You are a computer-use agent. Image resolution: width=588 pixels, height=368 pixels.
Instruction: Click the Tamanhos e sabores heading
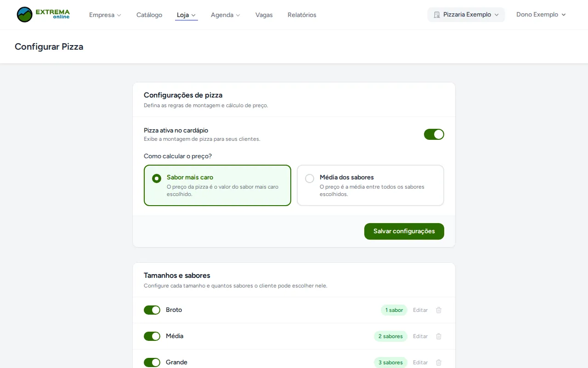coord(177,276)
